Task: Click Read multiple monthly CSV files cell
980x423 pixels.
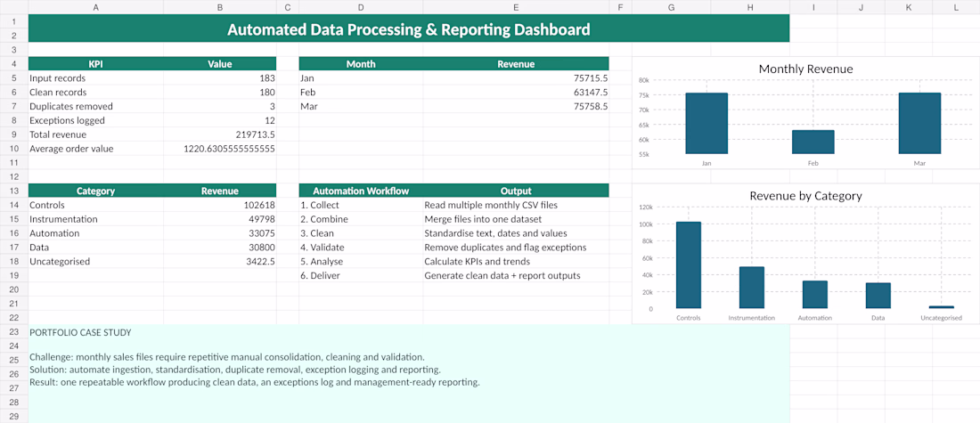Action: point(516,205)
